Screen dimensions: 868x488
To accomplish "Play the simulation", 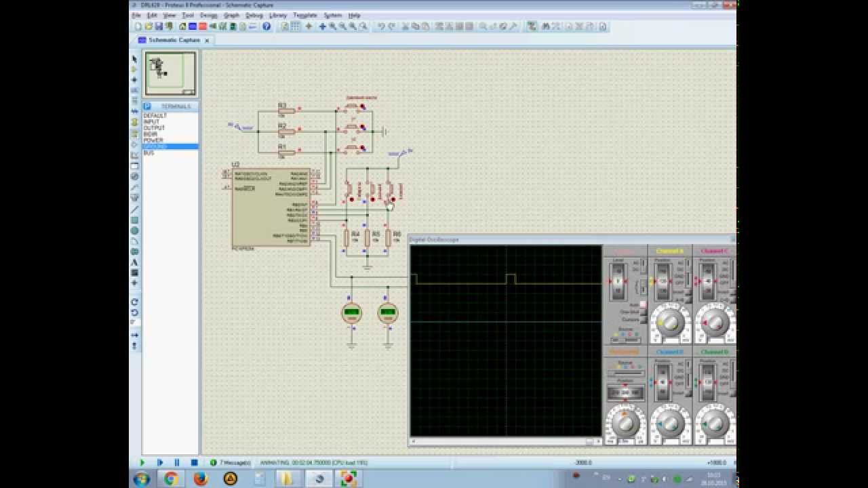I will 142,462.
